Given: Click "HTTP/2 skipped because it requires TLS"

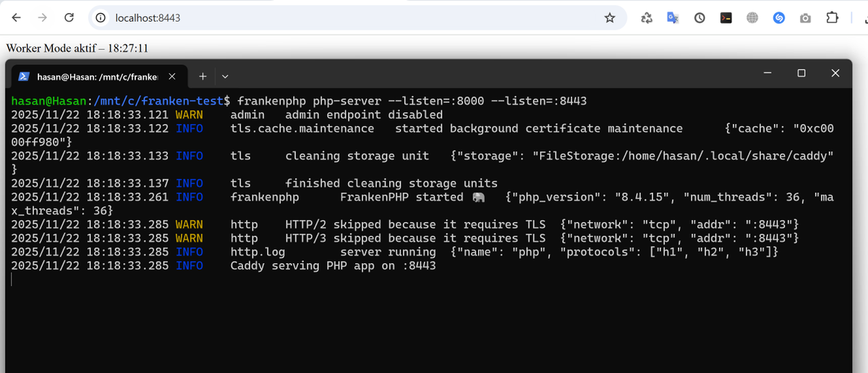Looking at the screenshot, I should click(415, 224).
